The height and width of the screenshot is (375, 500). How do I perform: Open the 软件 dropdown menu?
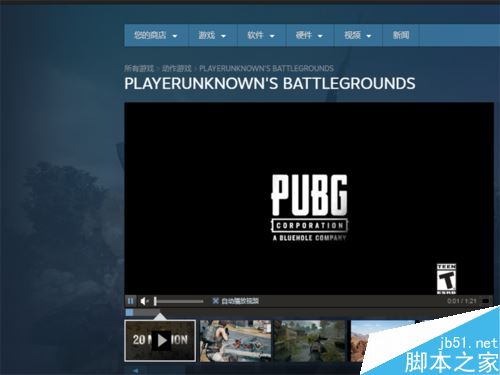[x=261, y=35]
